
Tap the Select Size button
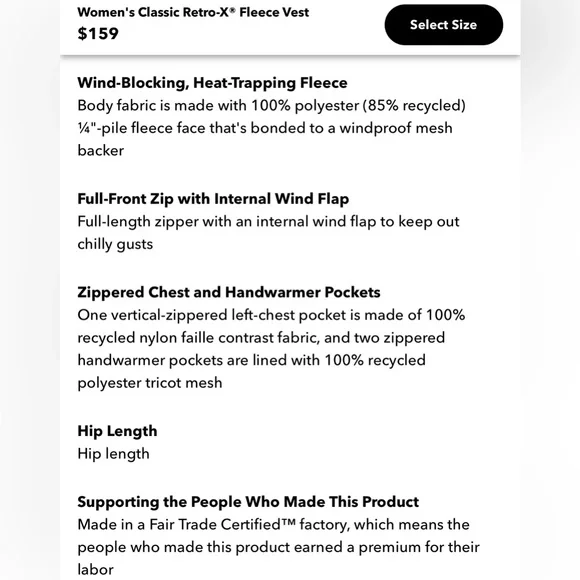[444, 25]
